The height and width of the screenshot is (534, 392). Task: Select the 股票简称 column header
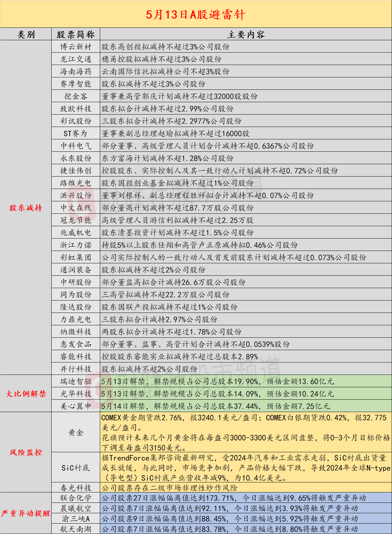coord(76,35)
